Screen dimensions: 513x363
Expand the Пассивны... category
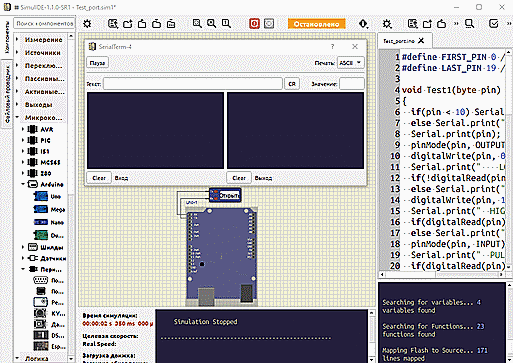coord(17,78)
